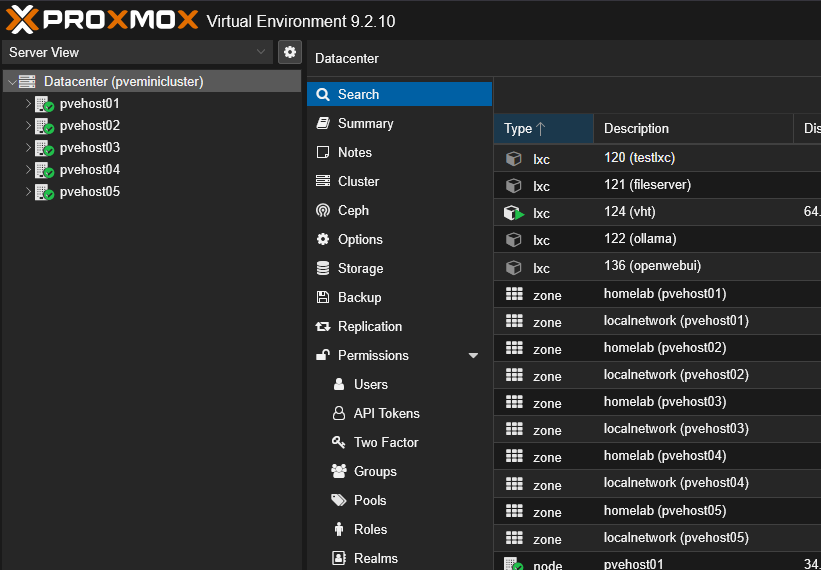Open the Notes menu item
821x570 pixels.
[400, 152]
